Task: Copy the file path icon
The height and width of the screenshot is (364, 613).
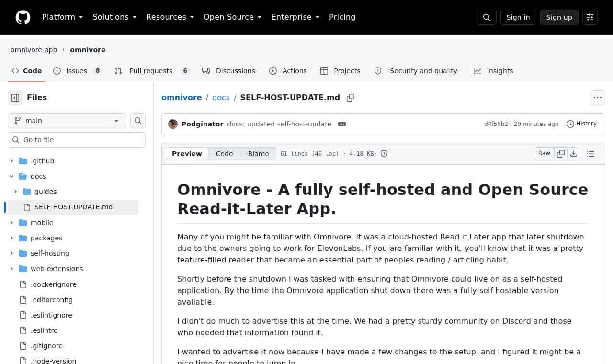Action: [x=351, y=98]
